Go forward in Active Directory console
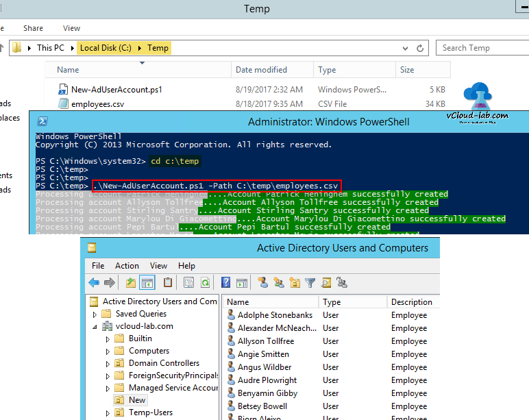 [x=110, y=282]
